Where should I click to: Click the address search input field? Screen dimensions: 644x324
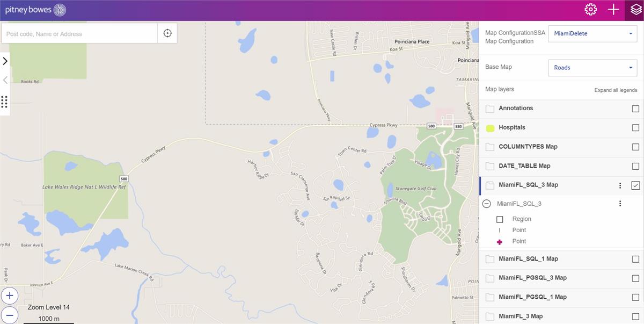pos(79,33)
